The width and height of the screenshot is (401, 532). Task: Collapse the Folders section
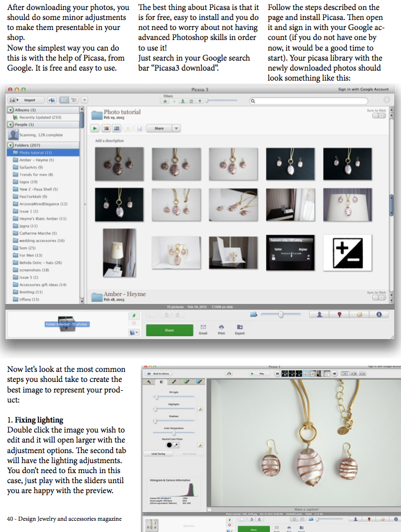click(11, 145)
